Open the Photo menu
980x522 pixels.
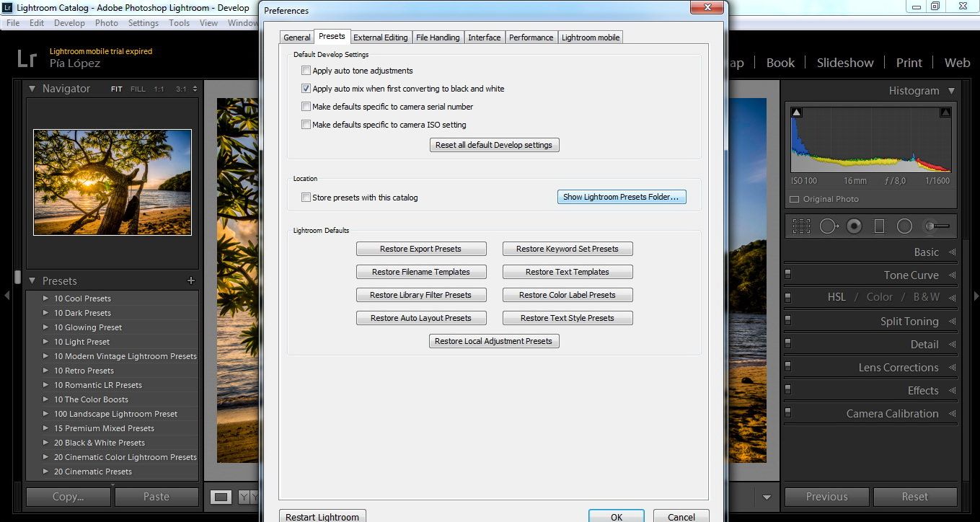(x=106, y=22)
